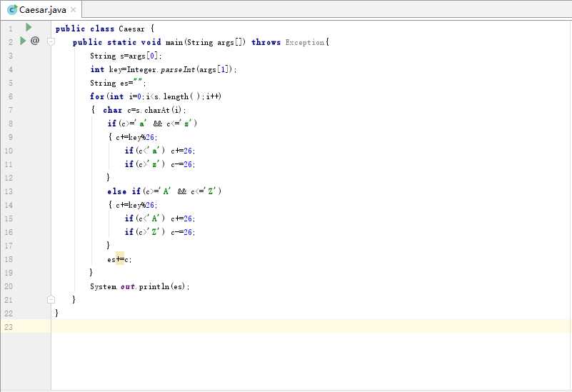Click the run icon beside the class declaration
572x392 pixels.
29,27
